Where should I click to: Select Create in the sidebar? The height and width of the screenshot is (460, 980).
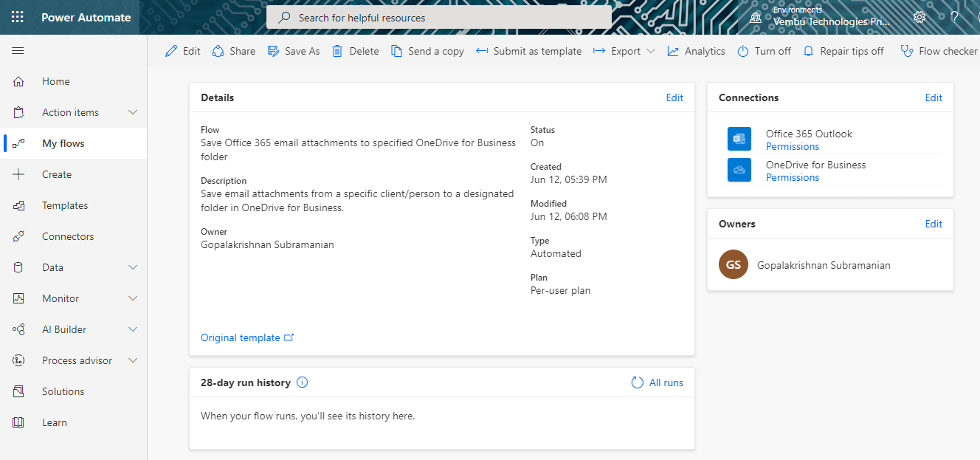tap(57, 175)
